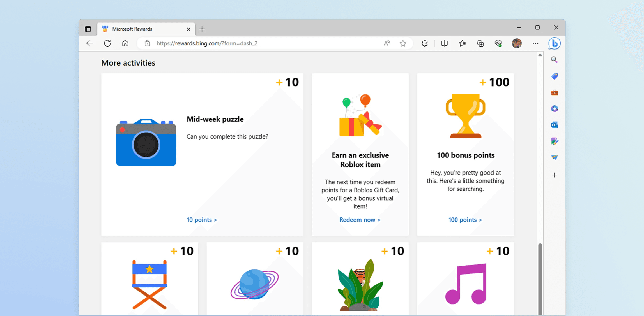Open the Tools briefcase sidebar icon
Image resolution: width=644 pixels, height=316 pixels.
(x=554, y=92)
